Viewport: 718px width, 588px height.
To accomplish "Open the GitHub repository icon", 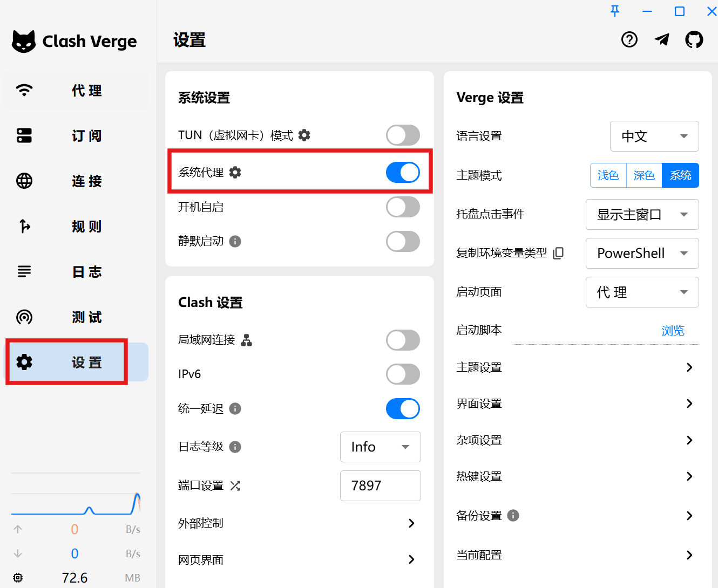I will click(694, 39).
